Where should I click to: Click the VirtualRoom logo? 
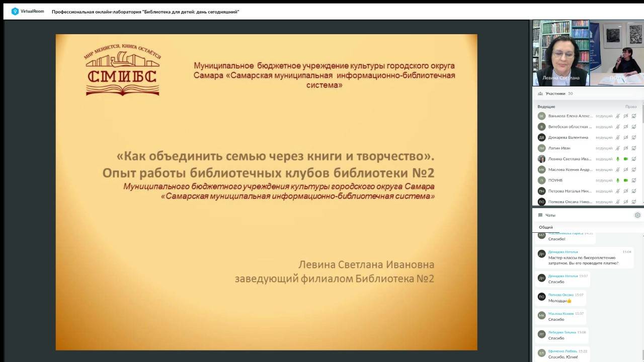[x=27, y=11]
